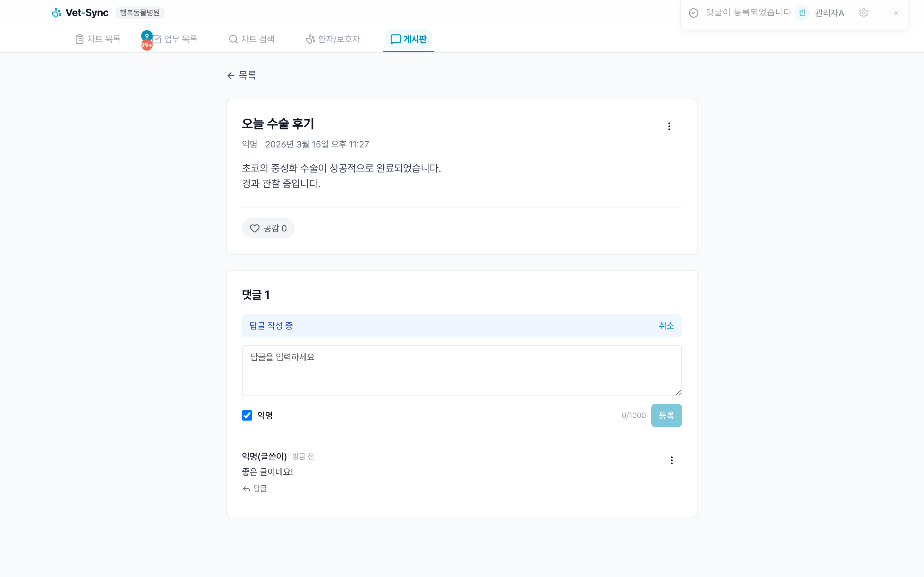Submit the reply with the 등록 button
This screenshot has height=577, width=924.
point(667,415)
